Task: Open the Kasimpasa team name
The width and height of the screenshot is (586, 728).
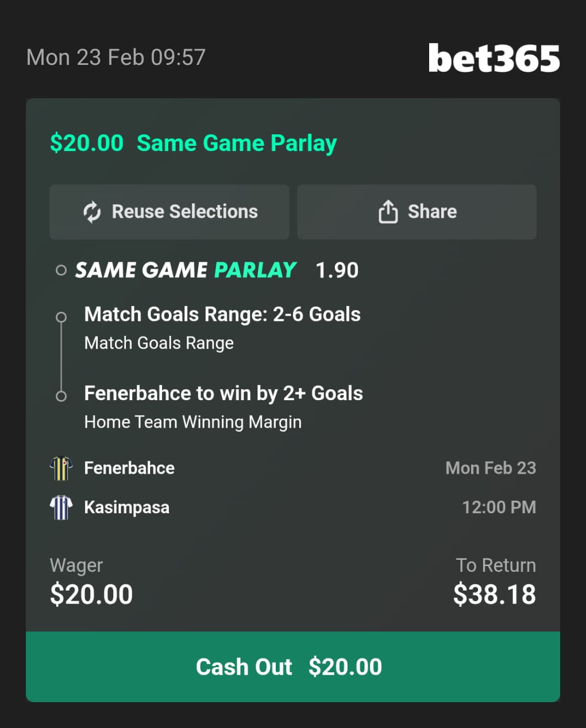Action: pyautogui.click(x=126, y=508)
